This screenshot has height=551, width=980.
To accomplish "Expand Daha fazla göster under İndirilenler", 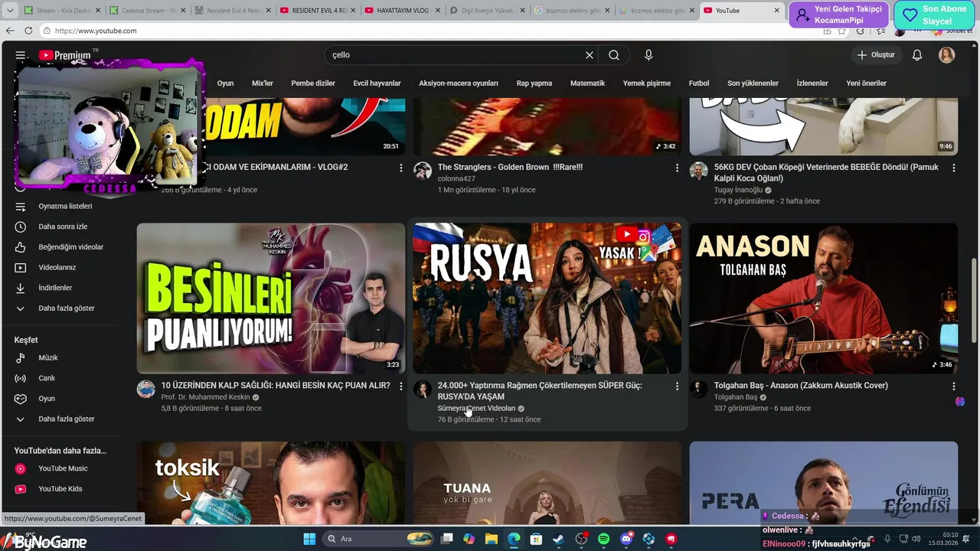I will 65,308.
